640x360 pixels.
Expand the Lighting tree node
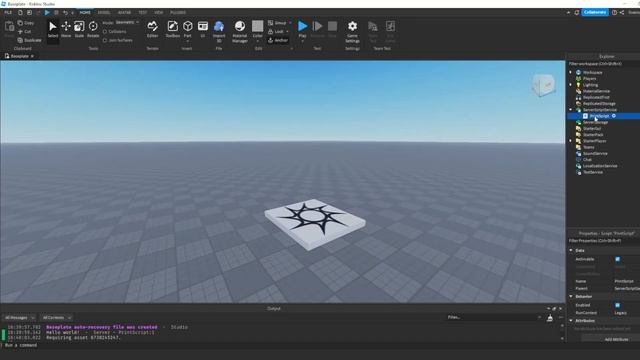pos(571,85)
